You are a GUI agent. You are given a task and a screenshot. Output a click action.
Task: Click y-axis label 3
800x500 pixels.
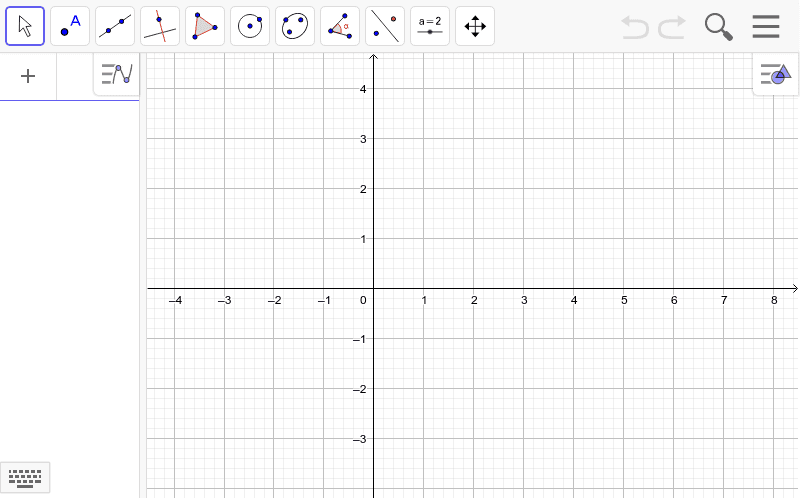(x=363, y=139)
